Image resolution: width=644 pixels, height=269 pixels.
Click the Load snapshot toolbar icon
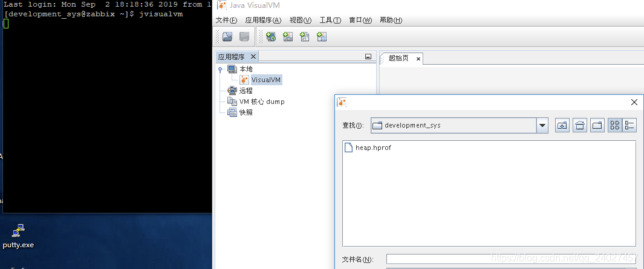(x=227, y=37)
